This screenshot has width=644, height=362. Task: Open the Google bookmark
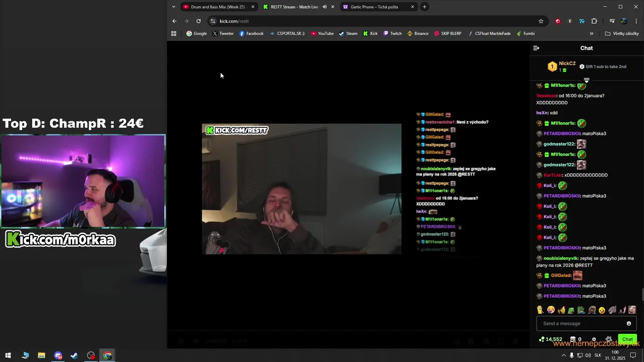click(x=197, y=34)
